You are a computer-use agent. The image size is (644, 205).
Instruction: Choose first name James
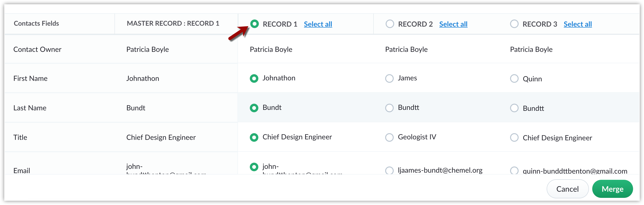click(x=389, y=78)
